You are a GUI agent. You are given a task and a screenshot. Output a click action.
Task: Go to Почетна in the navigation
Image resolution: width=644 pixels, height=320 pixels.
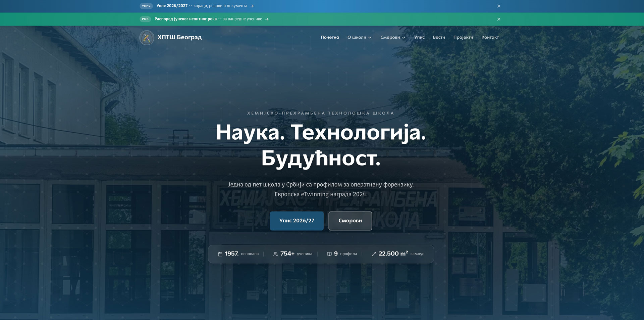tap(330, 37)
